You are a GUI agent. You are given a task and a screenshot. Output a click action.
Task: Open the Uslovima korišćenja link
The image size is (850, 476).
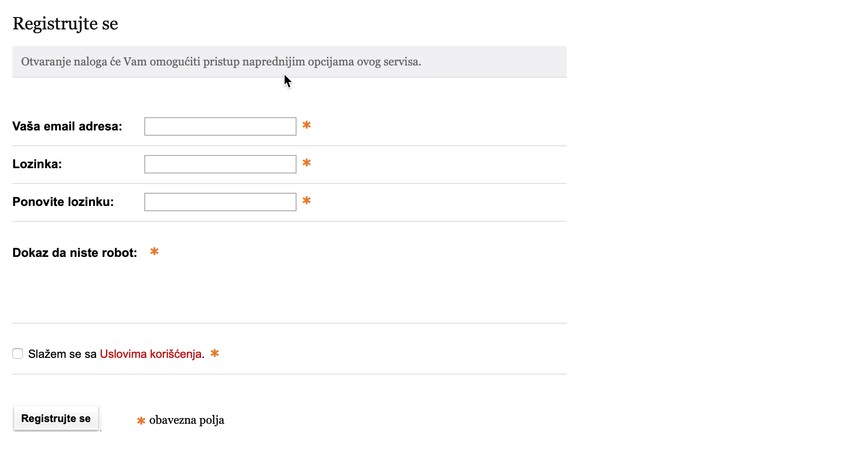(151, 354)
